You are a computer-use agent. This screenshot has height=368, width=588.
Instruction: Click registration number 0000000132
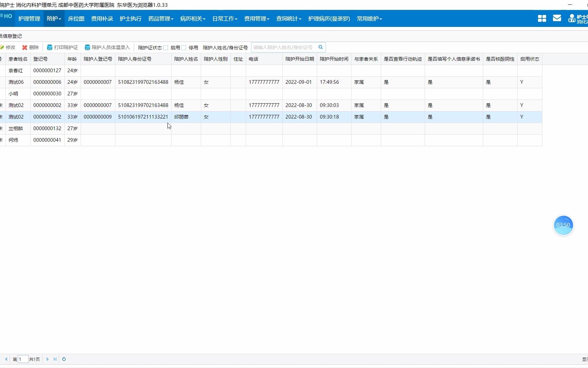click(x=47, y=128)
